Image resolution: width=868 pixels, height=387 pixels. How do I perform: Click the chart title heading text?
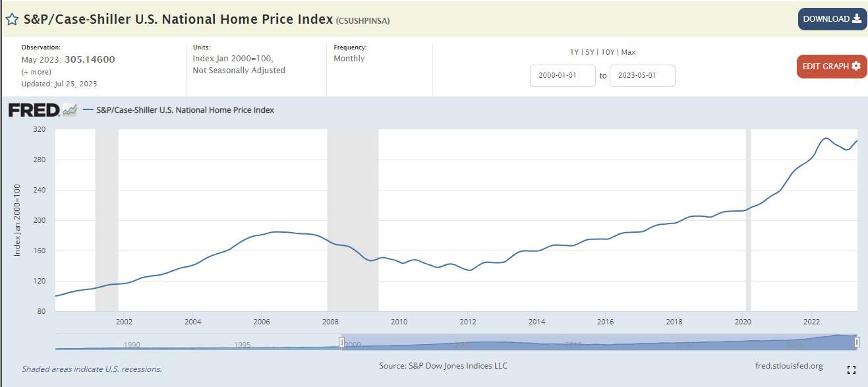click(178, 19)
